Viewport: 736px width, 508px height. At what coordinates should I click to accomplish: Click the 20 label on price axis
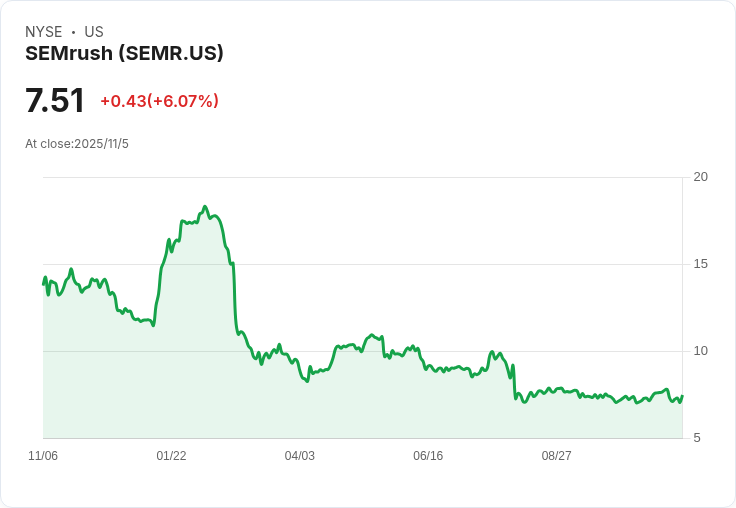coord(700,177)
